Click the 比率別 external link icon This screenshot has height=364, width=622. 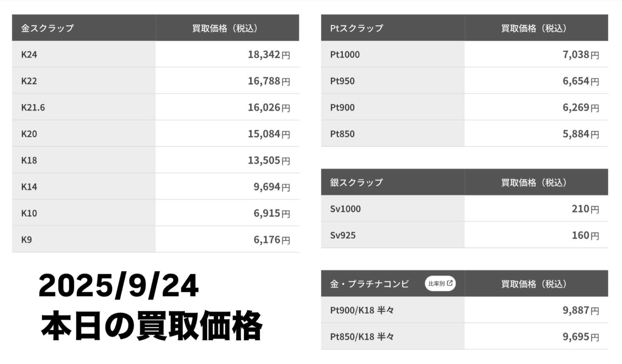click(x=450, y=283)
